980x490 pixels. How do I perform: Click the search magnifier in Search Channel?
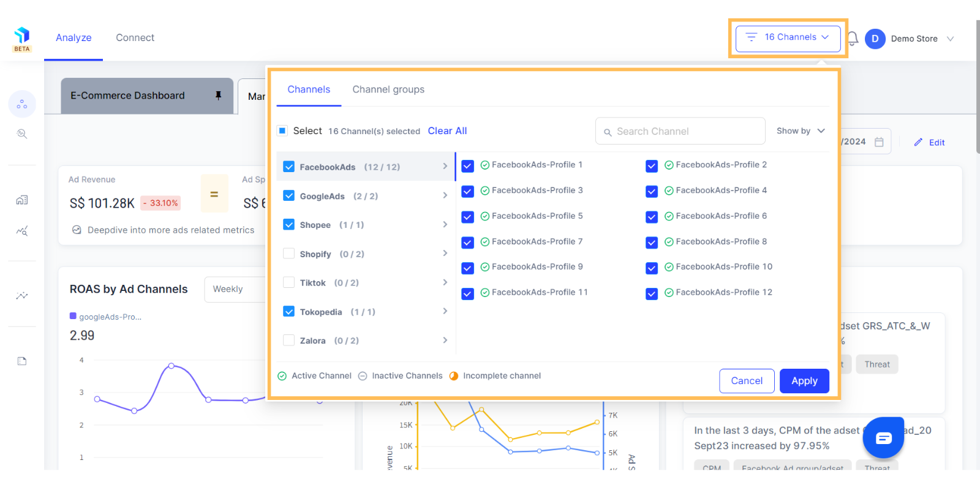tap(608, 132)
